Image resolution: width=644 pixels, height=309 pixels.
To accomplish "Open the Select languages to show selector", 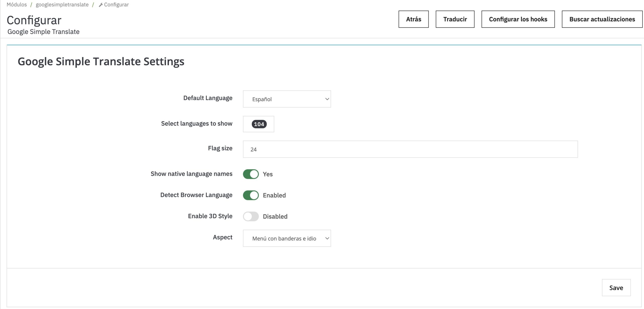I will (x=258, y=124).
